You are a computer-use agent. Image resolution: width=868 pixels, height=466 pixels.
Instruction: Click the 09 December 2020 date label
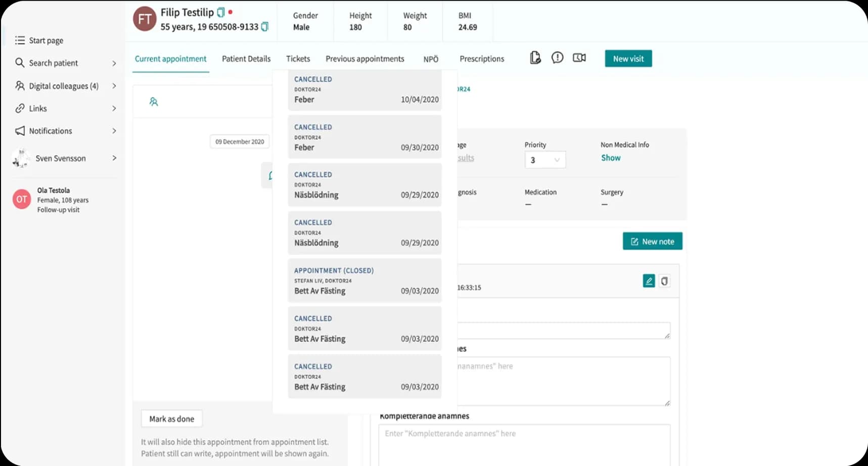pyautogui.click(x=240, y=142)
